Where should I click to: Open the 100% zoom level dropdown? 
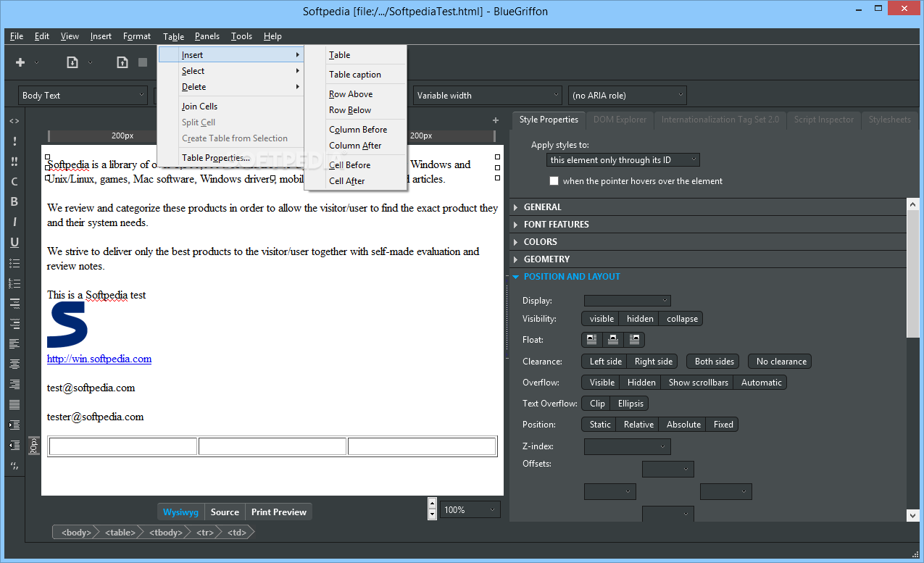tap(470, 510)
